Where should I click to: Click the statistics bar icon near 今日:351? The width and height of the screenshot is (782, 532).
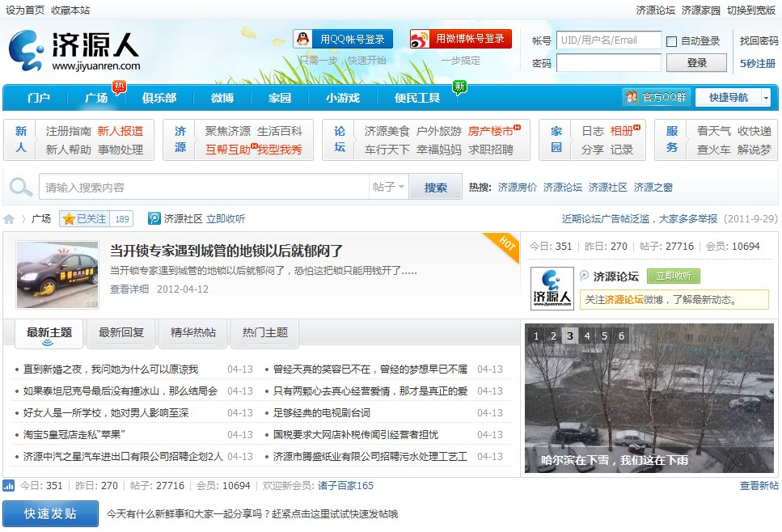click(x=11, y=485)
